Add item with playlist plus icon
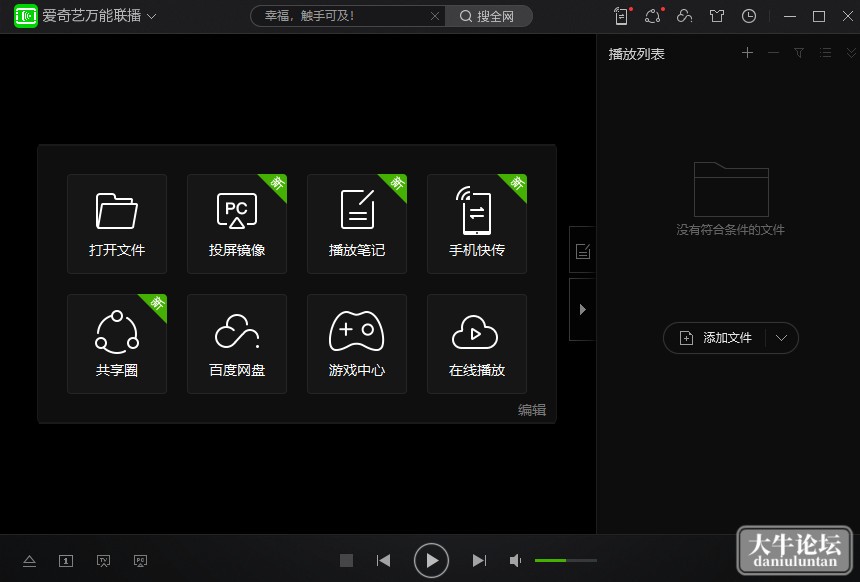860x582 pixels. point(747,53)
